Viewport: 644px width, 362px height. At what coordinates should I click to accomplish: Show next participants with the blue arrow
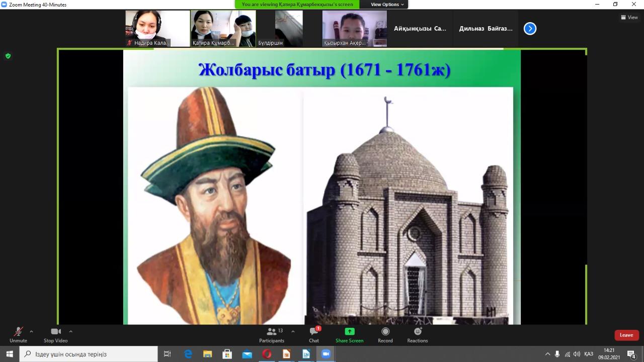(x=530, y=29)
